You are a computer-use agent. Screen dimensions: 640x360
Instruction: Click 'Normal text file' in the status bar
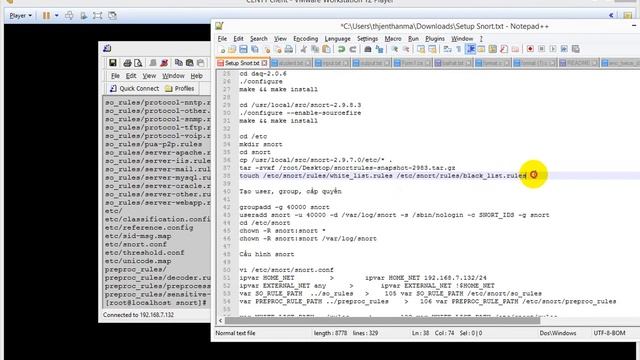235,333
